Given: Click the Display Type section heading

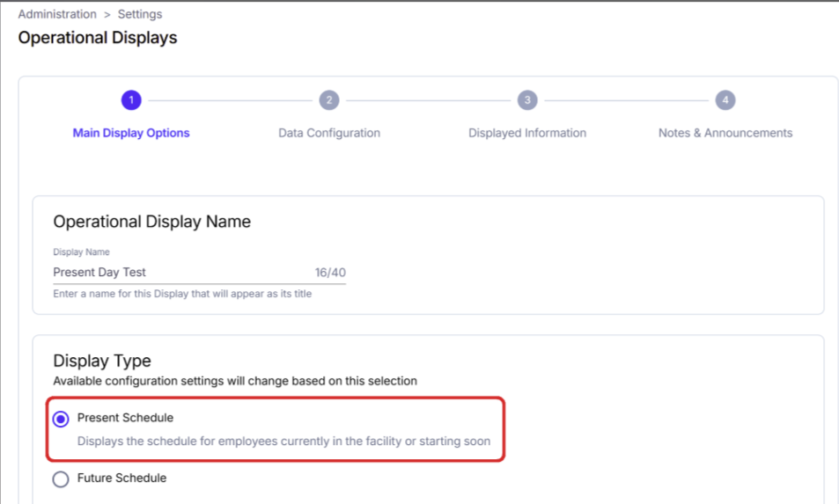Looking at the screenshot, I should point(101,361).
